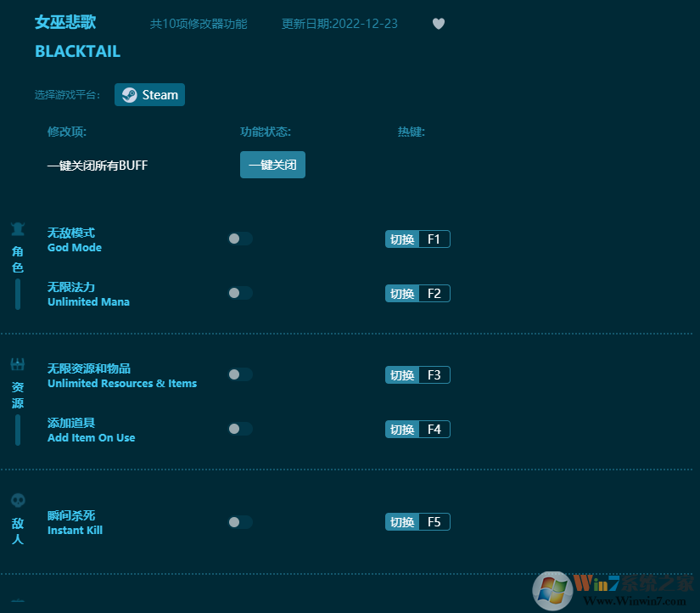Click the 更新日期:2022-12-23 text
700x613 pixels.
[339, 24]
